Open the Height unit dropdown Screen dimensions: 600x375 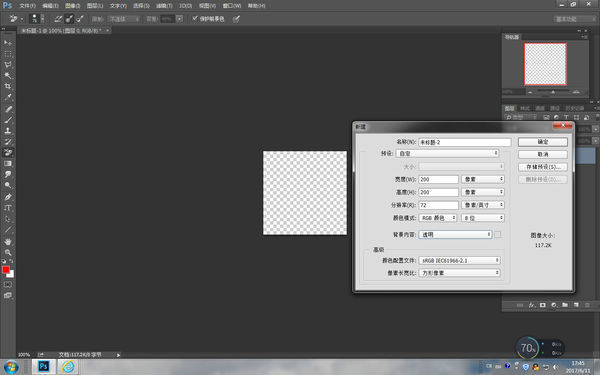tap(483, 192)
